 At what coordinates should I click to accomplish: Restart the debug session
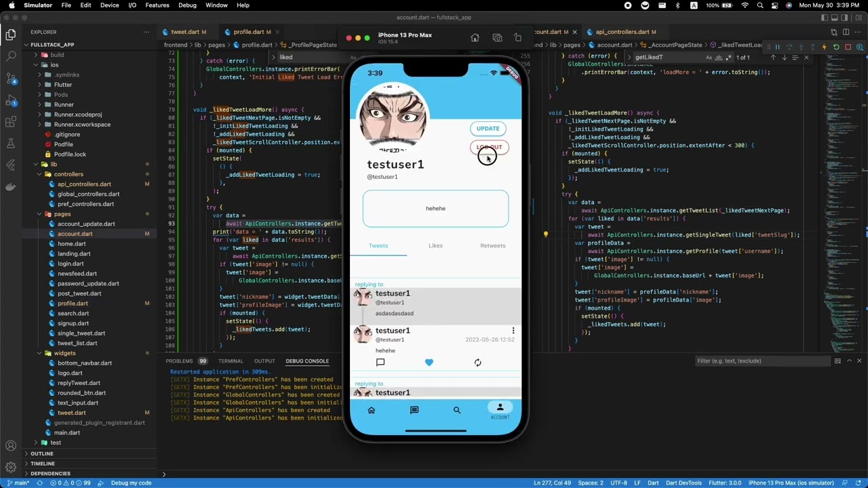click(x=836, y=47)
